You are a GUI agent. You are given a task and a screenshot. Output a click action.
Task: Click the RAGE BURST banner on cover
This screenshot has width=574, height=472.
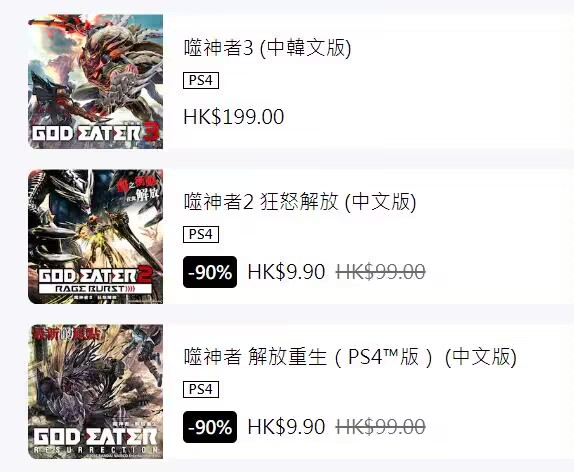click(95, 289)
